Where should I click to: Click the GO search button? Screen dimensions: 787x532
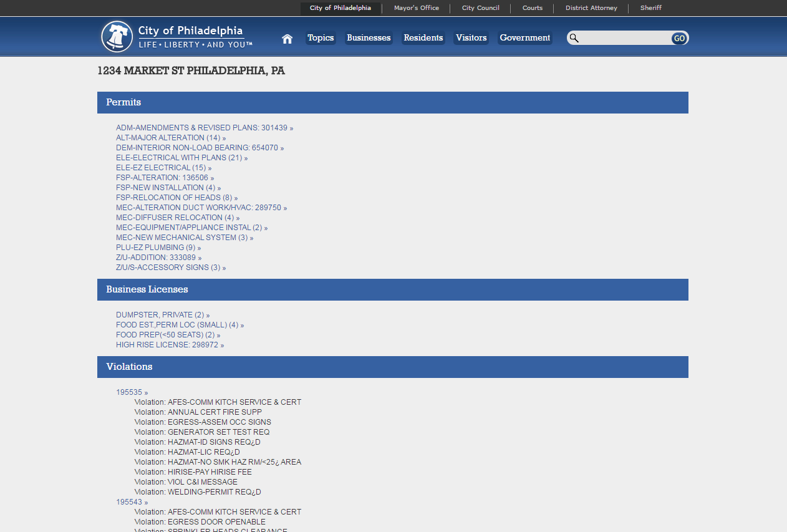(679, 39)
